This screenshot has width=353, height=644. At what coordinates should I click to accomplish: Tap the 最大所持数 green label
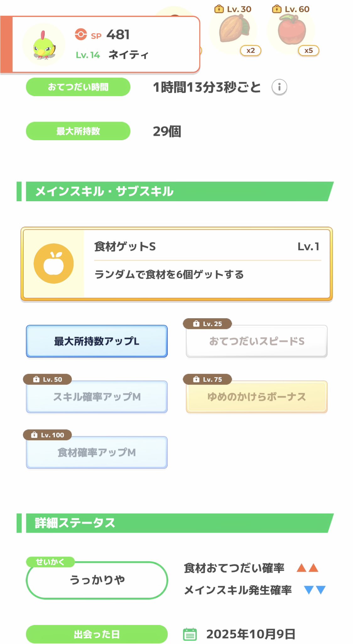point(78,131)
